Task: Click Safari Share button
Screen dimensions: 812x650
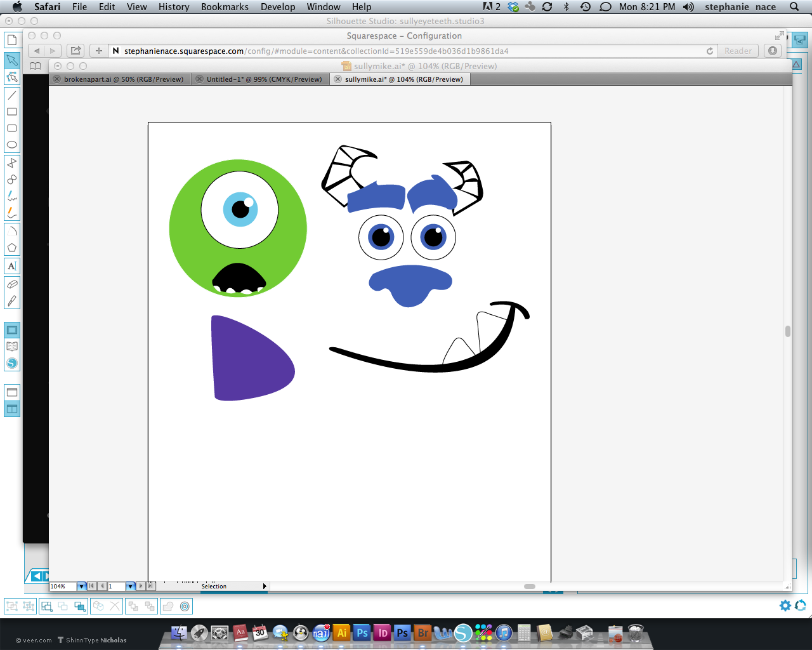Action: click(76, 51)
